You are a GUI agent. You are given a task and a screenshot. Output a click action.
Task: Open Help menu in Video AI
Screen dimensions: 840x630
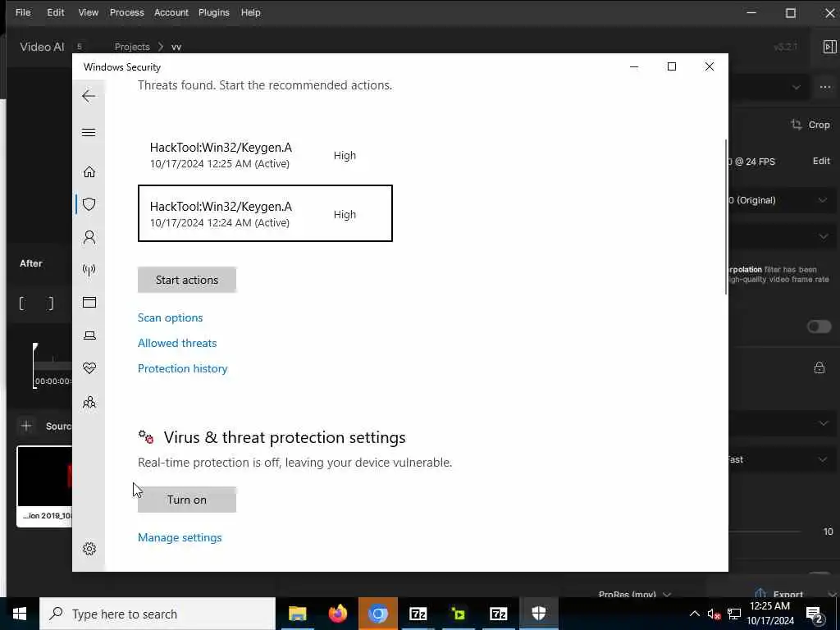pyautogui.click(x=250, y=12)
